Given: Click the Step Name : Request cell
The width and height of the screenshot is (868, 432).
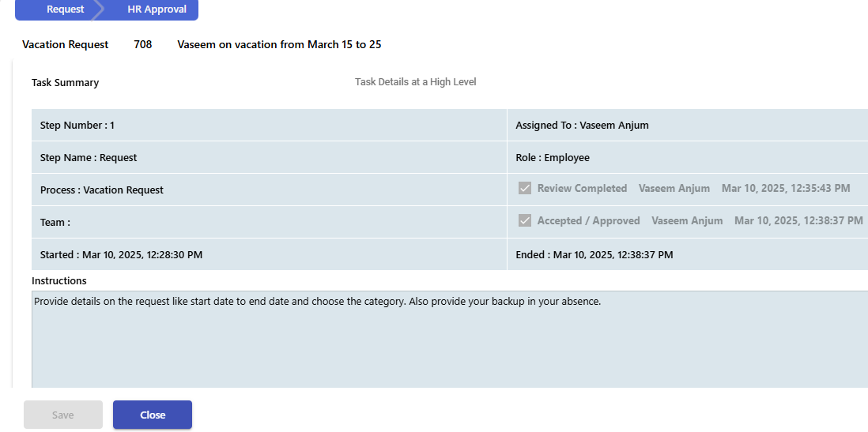Looking at the screenshot, I should pyautogui.click(x=269, y=158).
